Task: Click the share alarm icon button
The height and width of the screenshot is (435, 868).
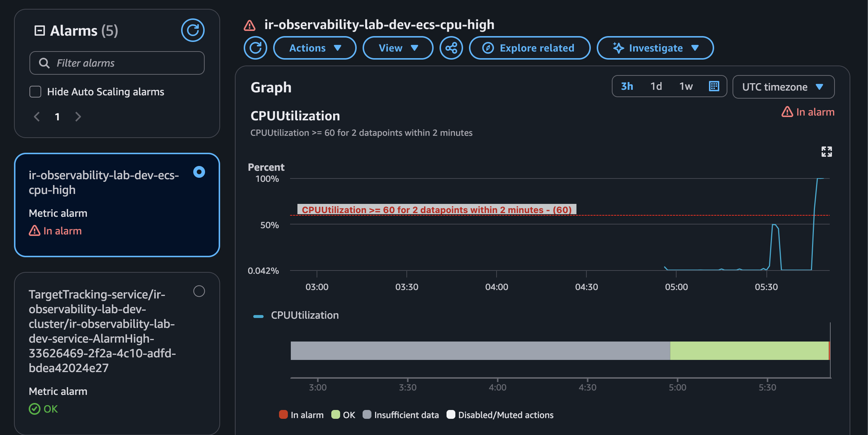Action: coord(451,48)
